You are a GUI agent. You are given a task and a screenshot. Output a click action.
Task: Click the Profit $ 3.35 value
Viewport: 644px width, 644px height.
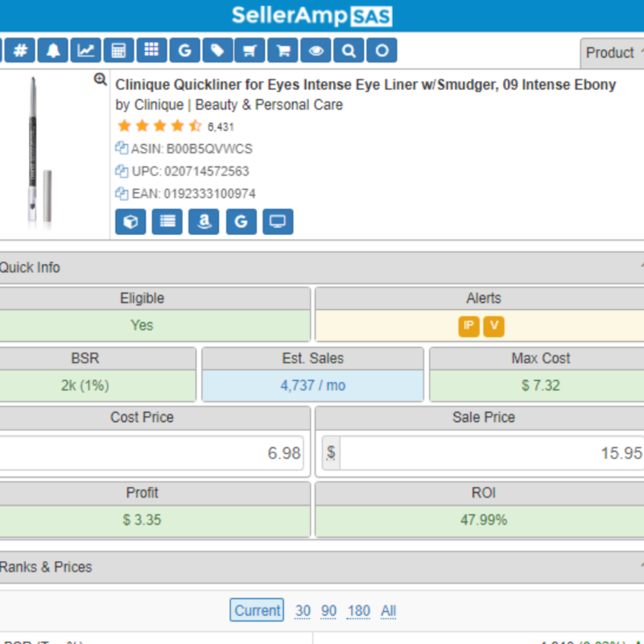click(142, 520)
